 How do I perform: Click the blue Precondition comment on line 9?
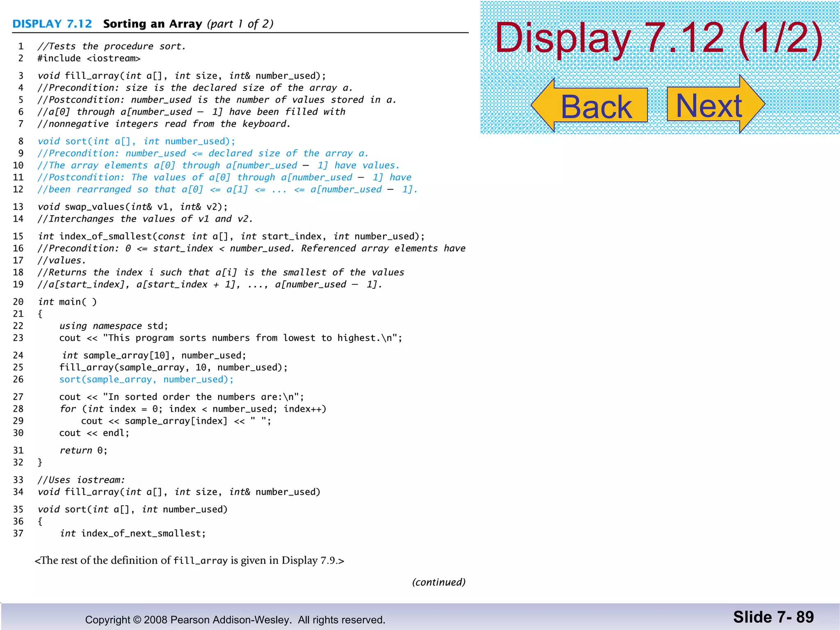(x=203, y=153)
